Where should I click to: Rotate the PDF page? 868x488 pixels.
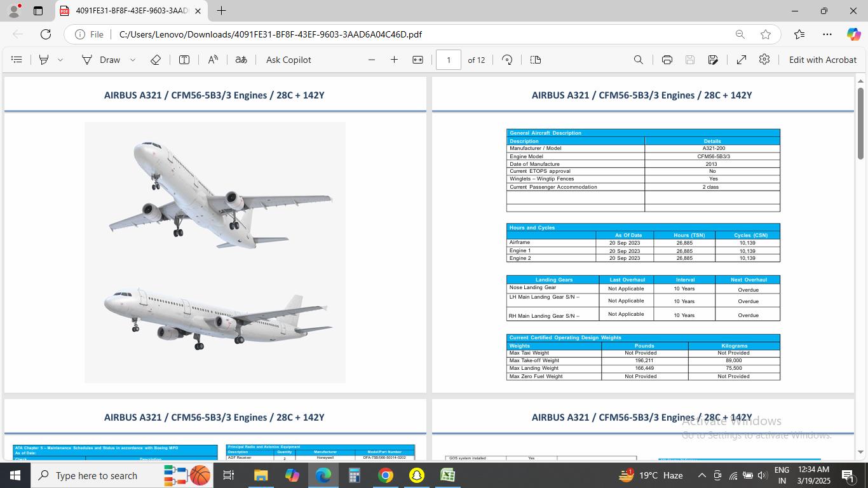tap(507, 60)
